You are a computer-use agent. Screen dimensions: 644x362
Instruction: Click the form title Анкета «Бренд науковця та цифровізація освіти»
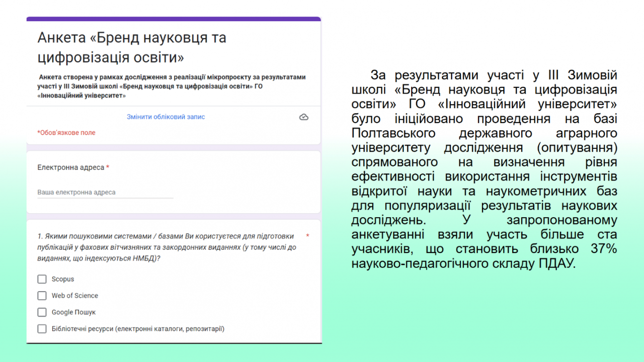(x=132, y=47)
